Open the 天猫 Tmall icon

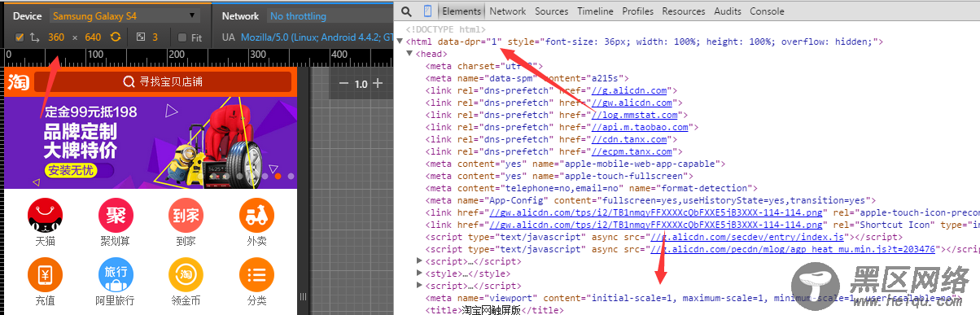[x=44, y=215]
